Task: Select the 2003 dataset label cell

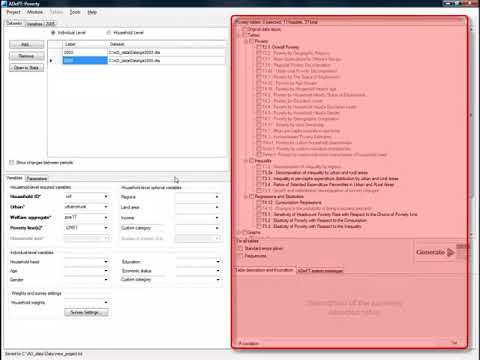Action: [85, 52]
